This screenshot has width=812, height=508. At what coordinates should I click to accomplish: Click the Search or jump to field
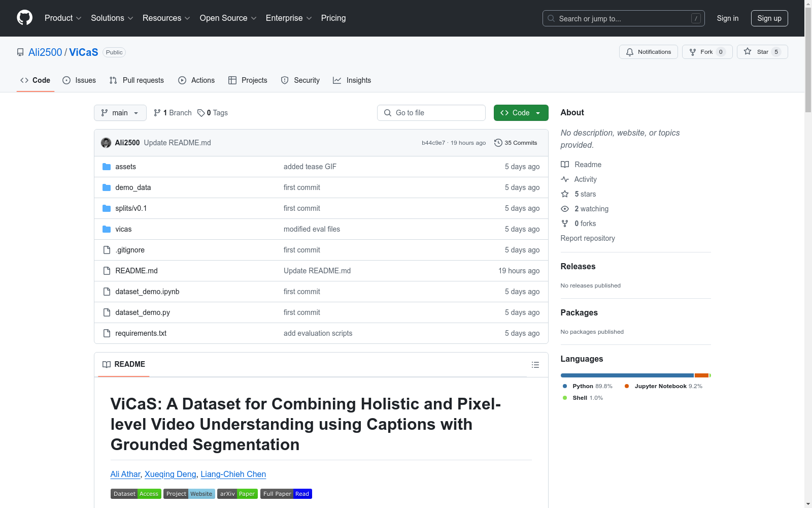624,18
